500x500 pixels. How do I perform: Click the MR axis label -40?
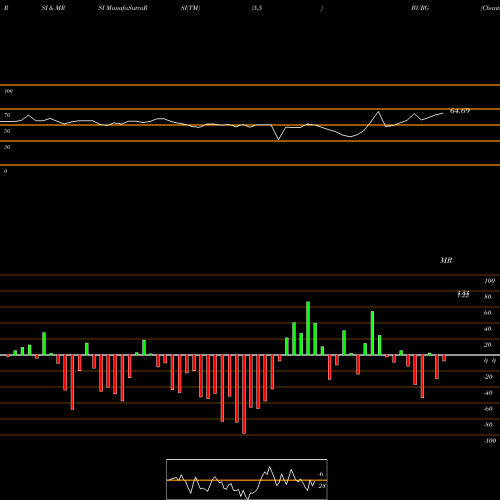[x=488, y=393]
